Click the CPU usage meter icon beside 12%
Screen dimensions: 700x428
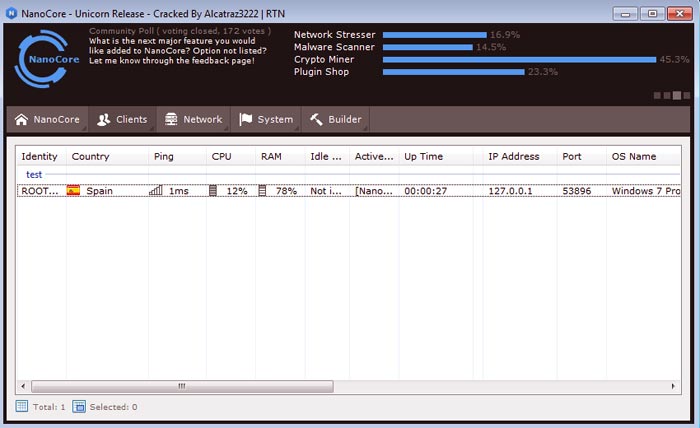coord(213,191)
